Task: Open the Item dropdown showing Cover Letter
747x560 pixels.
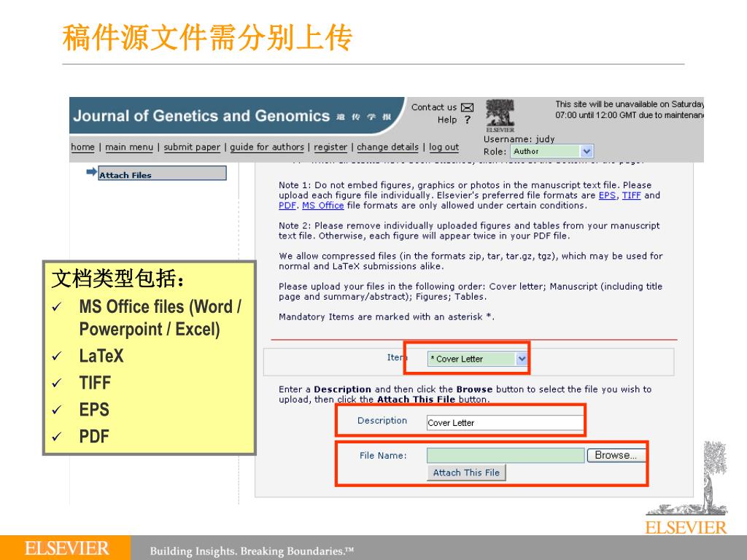Action: pos(477,359)
